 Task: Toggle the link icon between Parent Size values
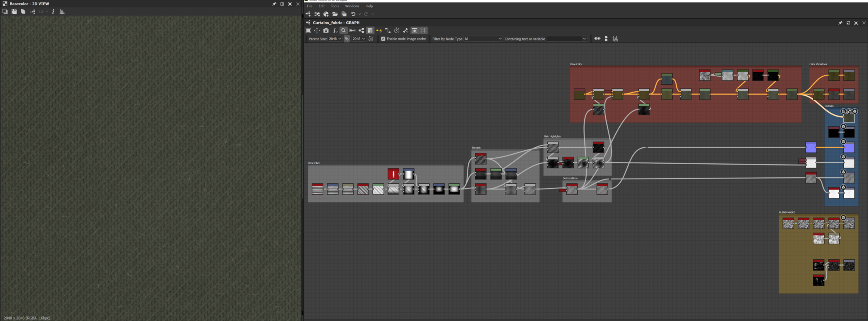pos(347,39)
